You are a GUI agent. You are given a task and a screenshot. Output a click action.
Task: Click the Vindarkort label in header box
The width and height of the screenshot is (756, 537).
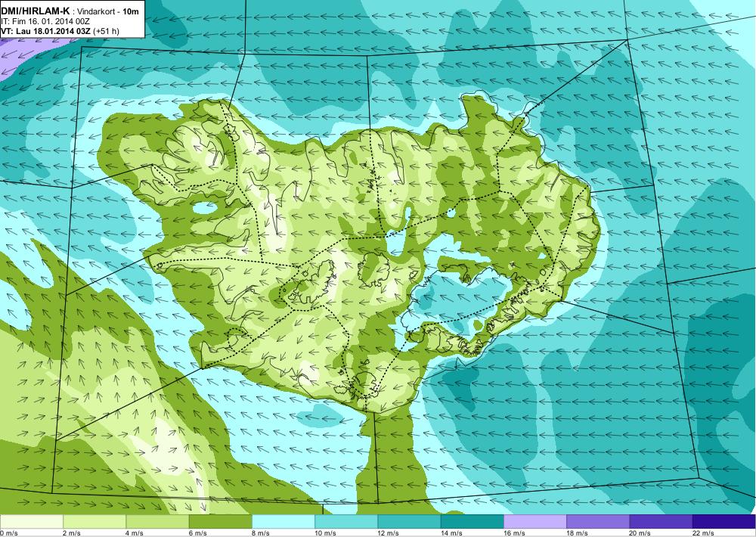tap(96, 11)
